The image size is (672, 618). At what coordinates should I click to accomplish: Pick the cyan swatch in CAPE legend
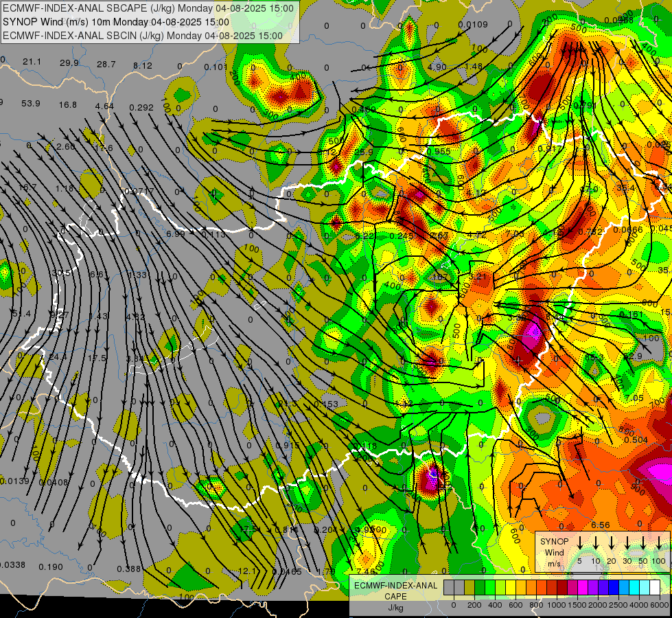(634, 588)
